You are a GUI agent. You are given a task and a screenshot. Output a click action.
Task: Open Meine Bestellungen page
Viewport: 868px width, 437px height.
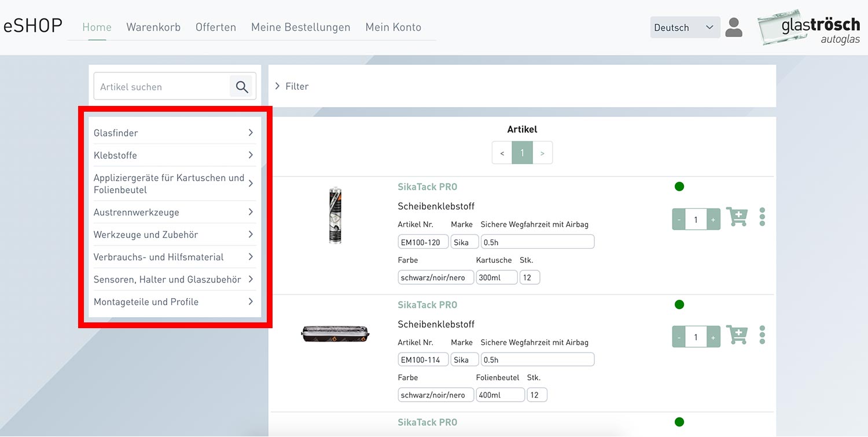pos(301,27)
